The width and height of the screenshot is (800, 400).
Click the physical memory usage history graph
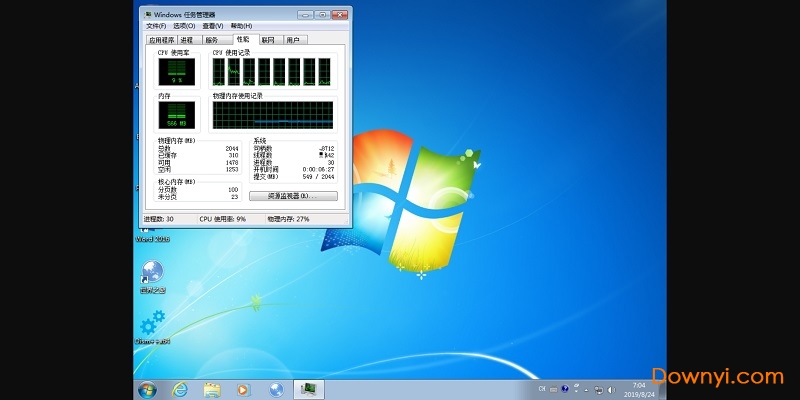(273, 115)
